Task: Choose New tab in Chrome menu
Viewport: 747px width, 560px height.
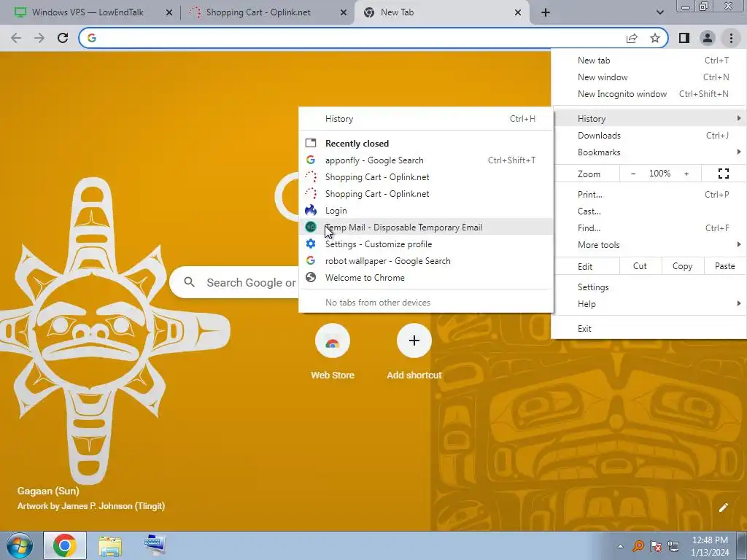Action: pos(649,61)
